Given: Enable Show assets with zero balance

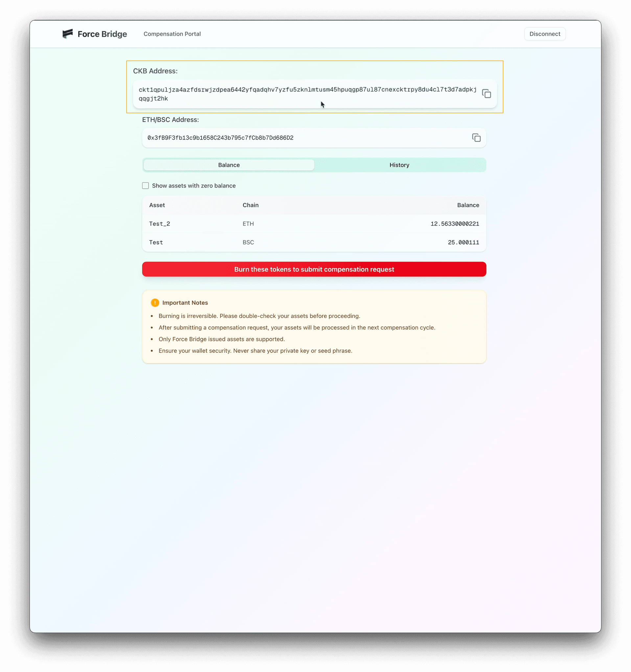Looking at the screenshot, I should [x=145, y=186].
